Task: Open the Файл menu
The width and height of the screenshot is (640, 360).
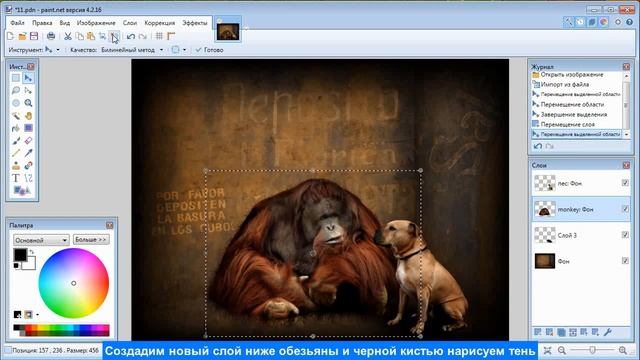Action: point(17,23)
